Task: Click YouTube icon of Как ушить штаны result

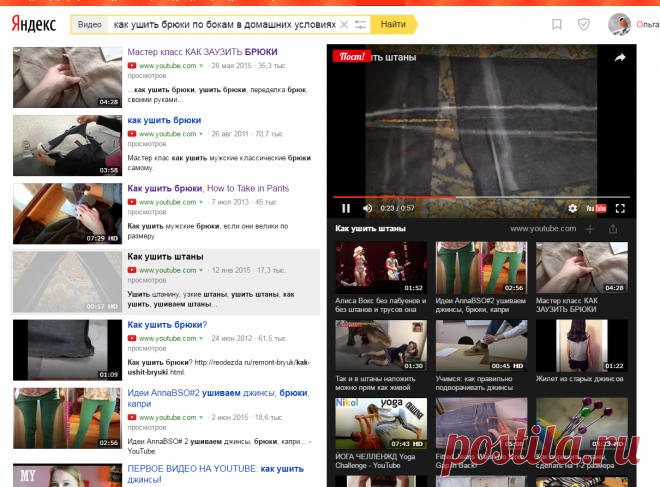Action: (x=132, y=270)
